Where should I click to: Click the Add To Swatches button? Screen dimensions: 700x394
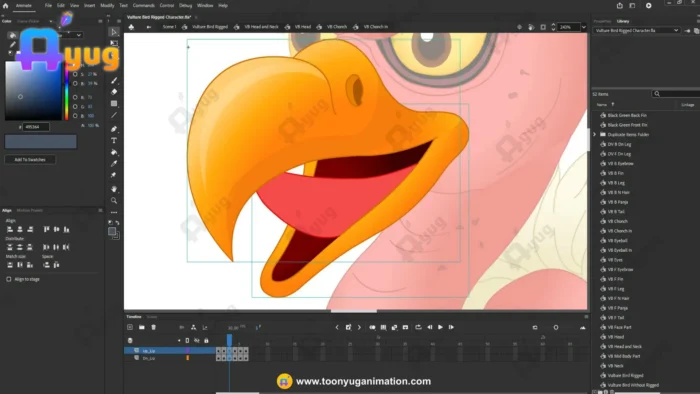point(30,159)
